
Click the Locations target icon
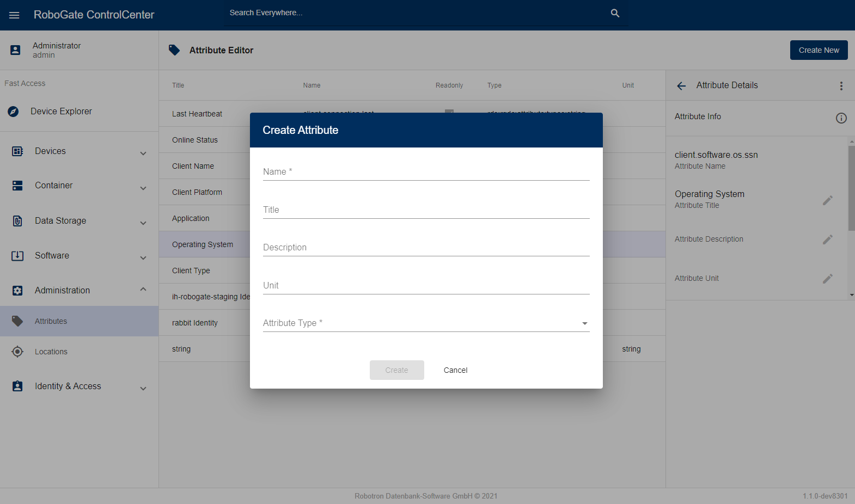[17, 352]
